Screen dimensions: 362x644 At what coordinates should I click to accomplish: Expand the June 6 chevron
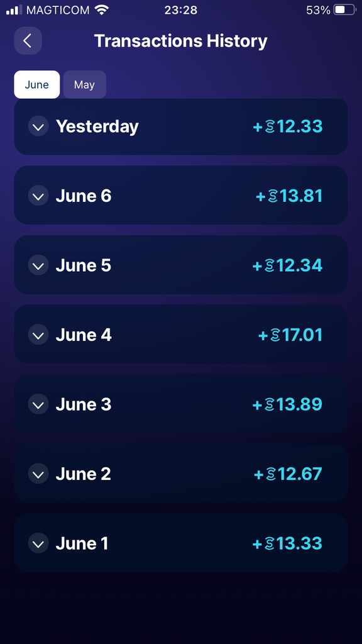[38, 196]
